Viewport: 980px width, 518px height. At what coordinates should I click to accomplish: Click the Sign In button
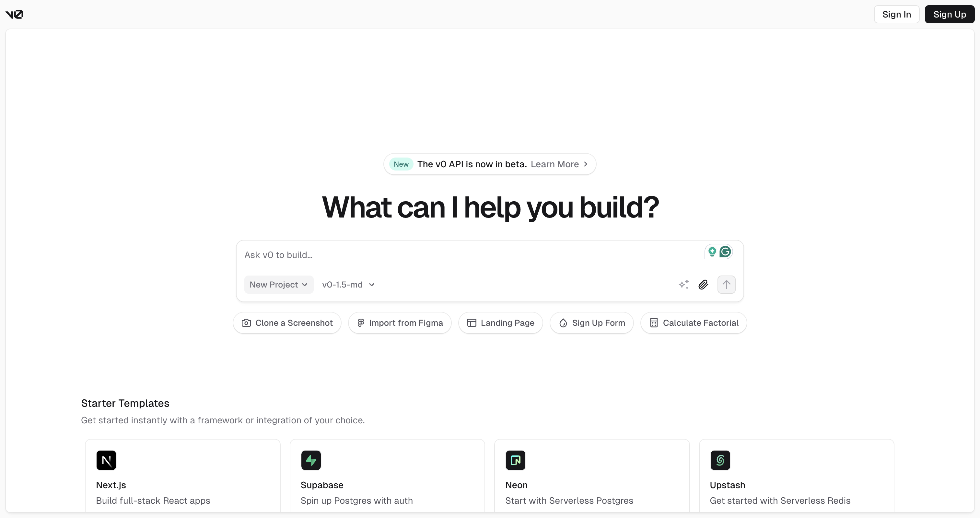coord(896,15)
